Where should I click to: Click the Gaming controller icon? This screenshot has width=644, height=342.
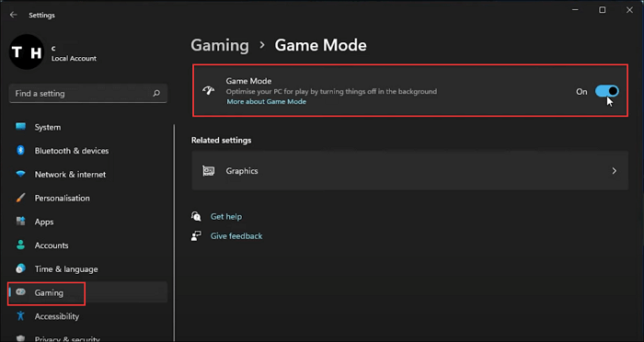tap(20, 292)
